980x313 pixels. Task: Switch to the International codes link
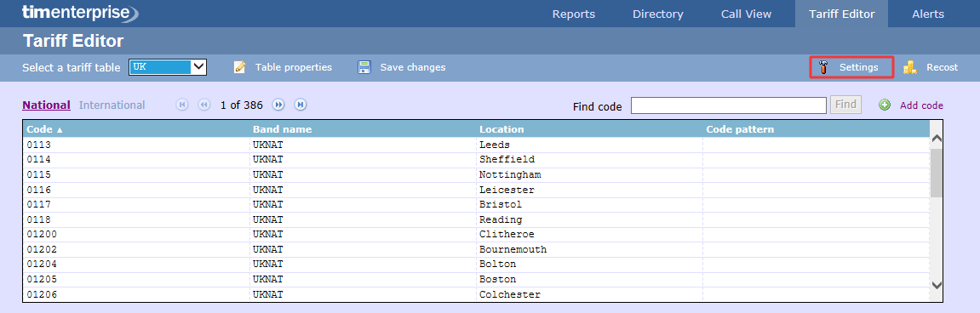[112, 105]
